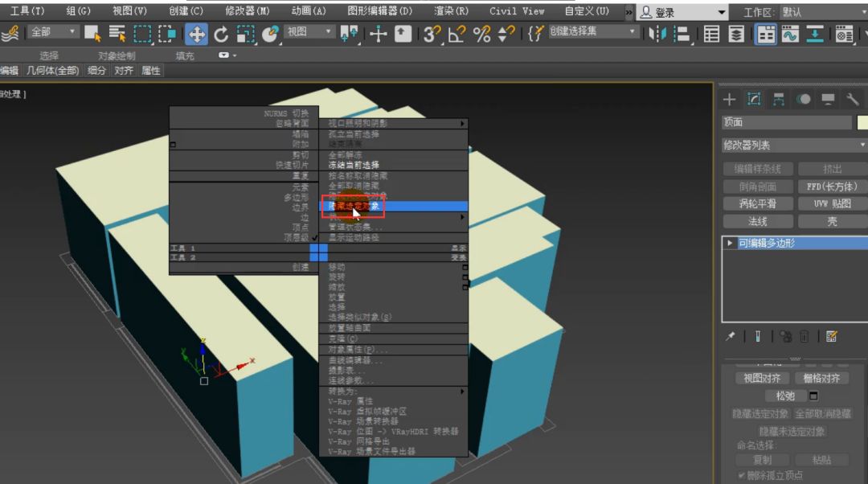
Task: Select the Select Object tool
Action: 92,34
